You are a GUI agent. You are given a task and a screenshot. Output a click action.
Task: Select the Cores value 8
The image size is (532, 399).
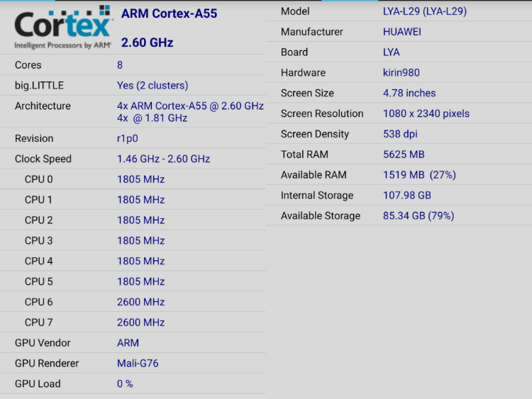pyautogui.click(x=120, y=64)
